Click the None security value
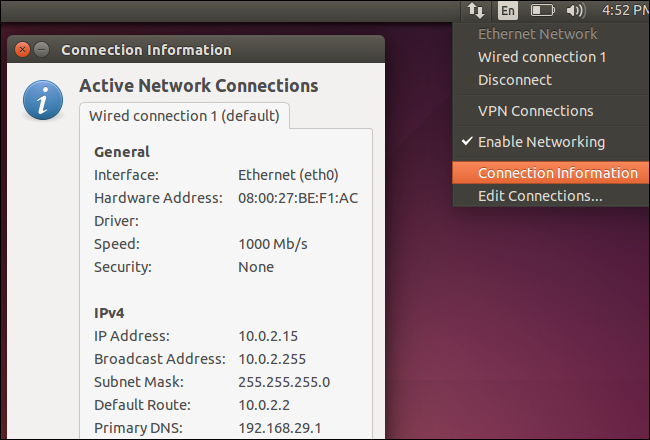Viewport: 650px width, 440px height. 256,267
